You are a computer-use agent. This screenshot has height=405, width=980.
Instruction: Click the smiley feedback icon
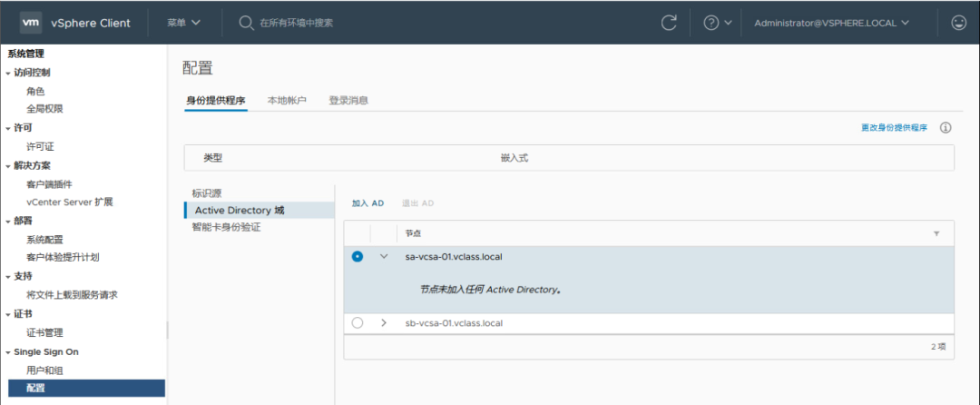958,23
